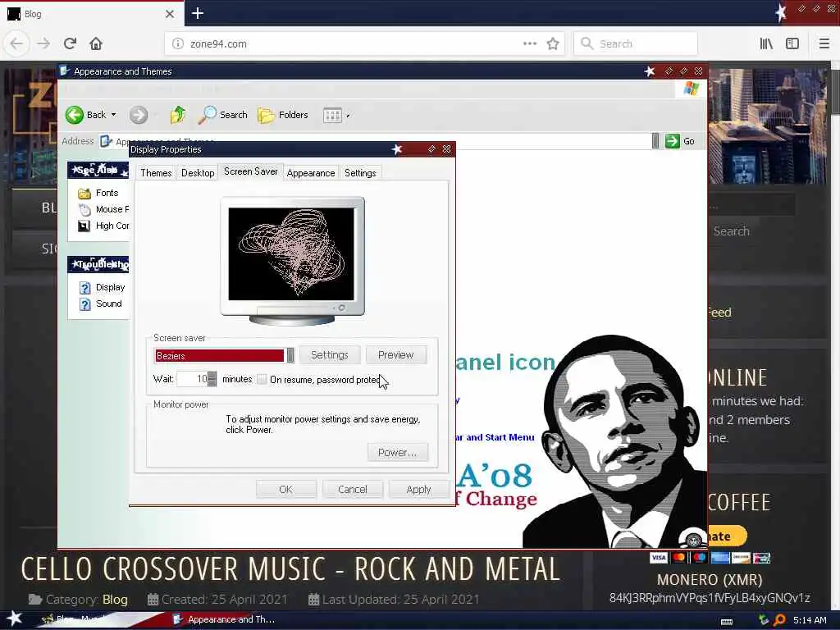This screenshot has height=630, width=840.
Task: Switch to the Themes tab
Action: [x=156, y=173]
